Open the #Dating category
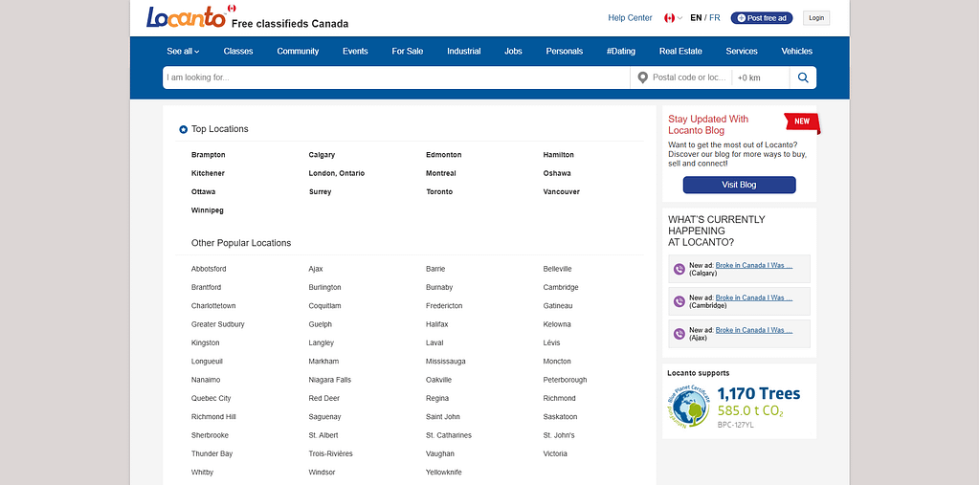 pyautogui.click(x=620, y=52)
